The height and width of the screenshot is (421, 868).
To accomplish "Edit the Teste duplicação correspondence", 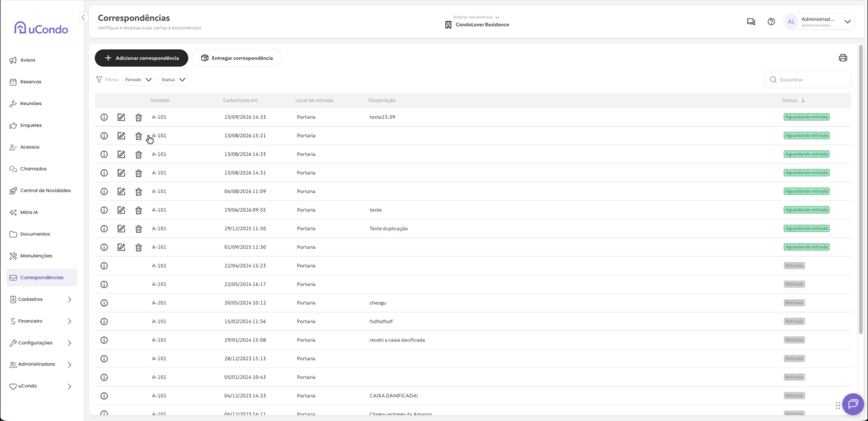I will tap(121, 229).
